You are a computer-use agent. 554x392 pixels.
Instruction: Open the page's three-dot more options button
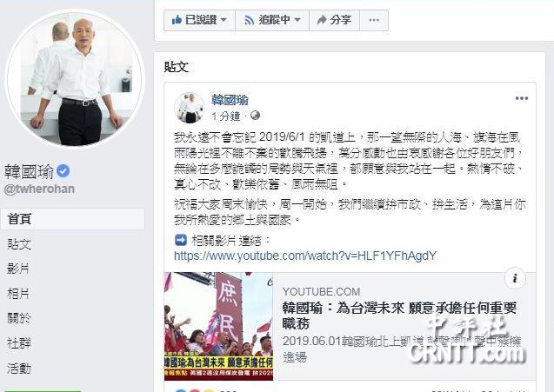[x=374, y=20]
